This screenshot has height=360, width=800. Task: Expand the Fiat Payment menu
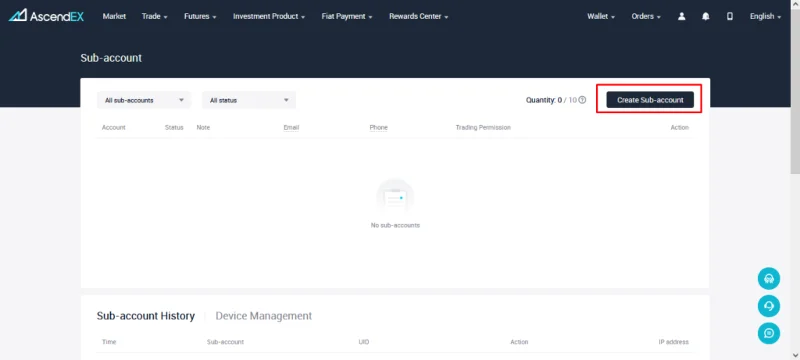tap(347, 16)
